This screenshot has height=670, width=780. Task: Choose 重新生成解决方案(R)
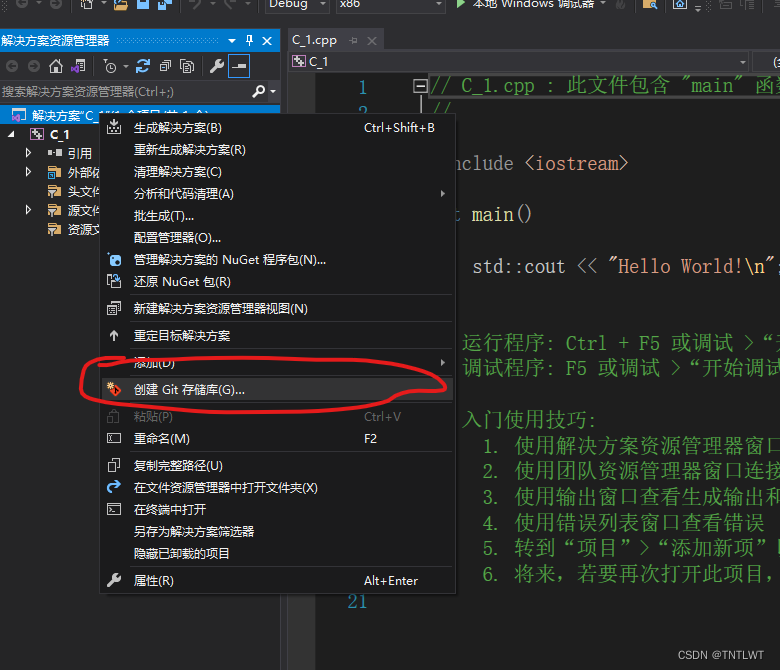click(278, 150)
